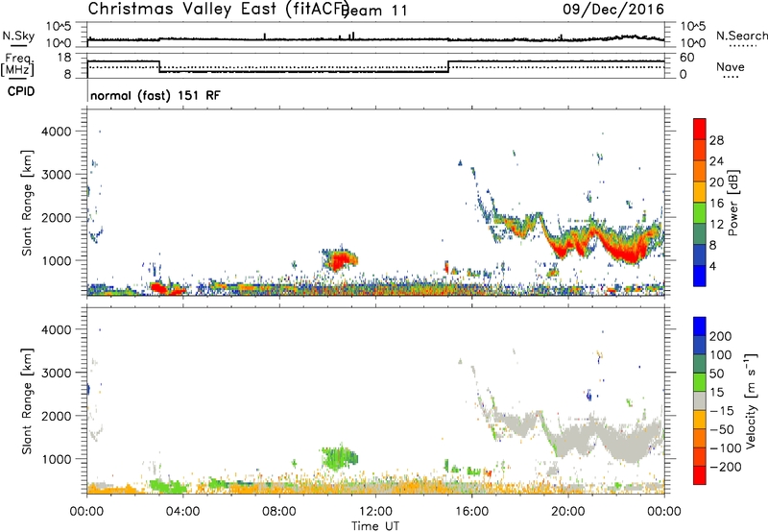The width and height of the screenshot is (768, 532).
Task: Click the 'N.Sky' axis label
Action: [18, 36]
